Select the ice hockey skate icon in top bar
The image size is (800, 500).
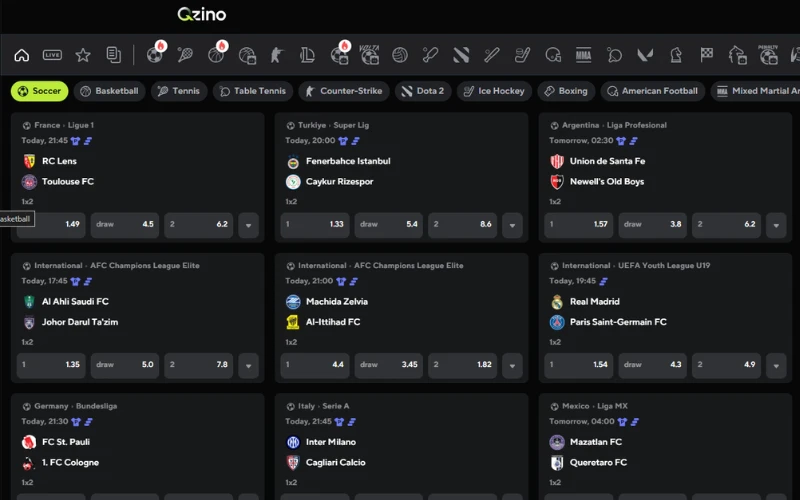point(522,55)
